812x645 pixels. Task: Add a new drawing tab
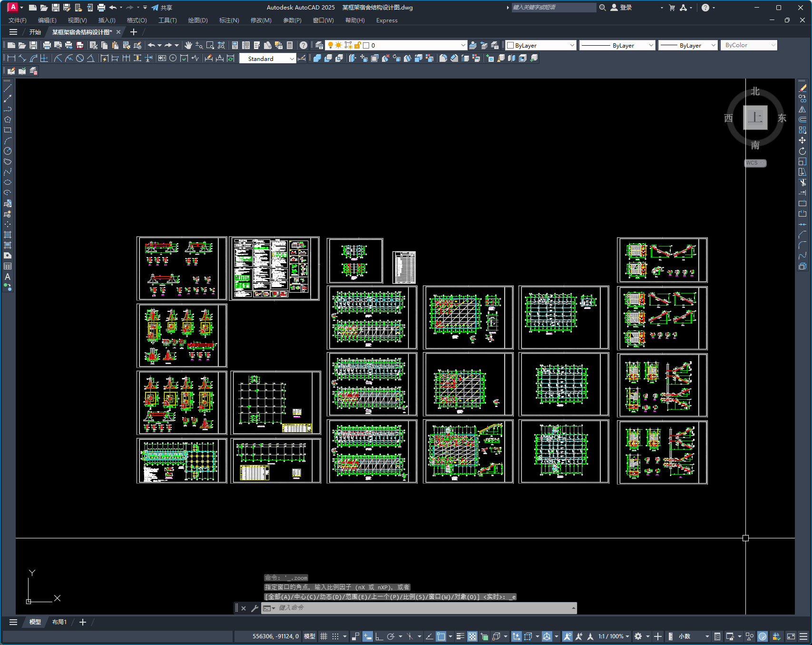pyautogui.click(x=134, y=32)
